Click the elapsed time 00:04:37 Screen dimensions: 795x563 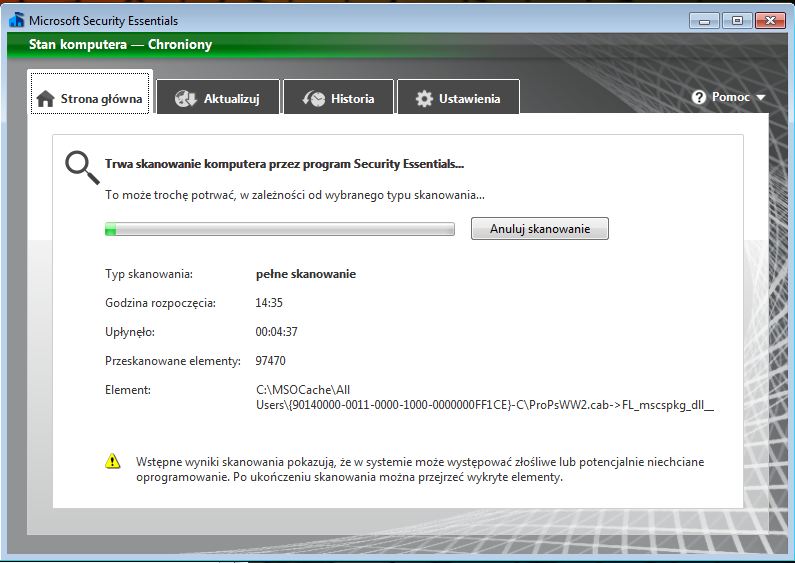click(x=276, y=332)
